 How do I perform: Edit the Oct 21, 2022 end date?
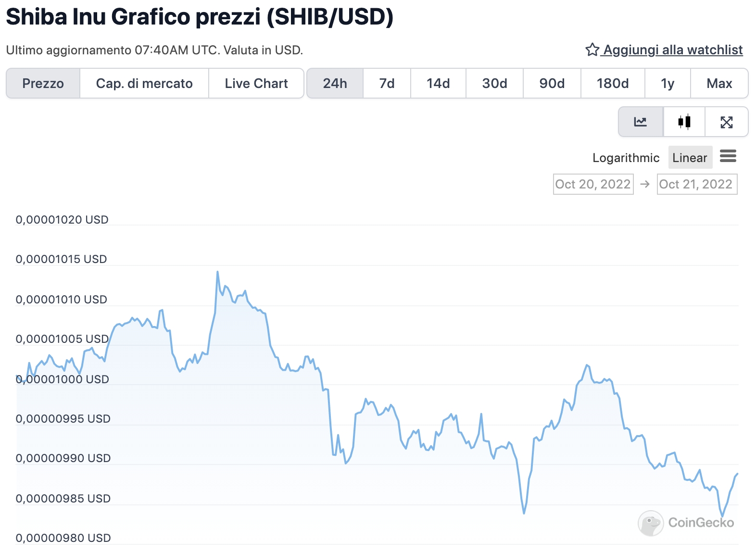click(x=697, y=184)
